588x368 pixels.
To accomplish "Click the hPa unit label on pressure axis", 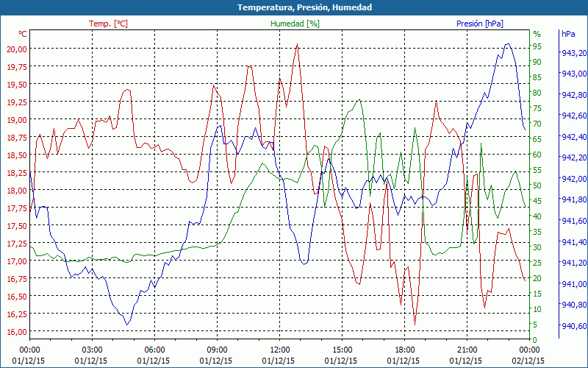I will (x=568, y=34).
